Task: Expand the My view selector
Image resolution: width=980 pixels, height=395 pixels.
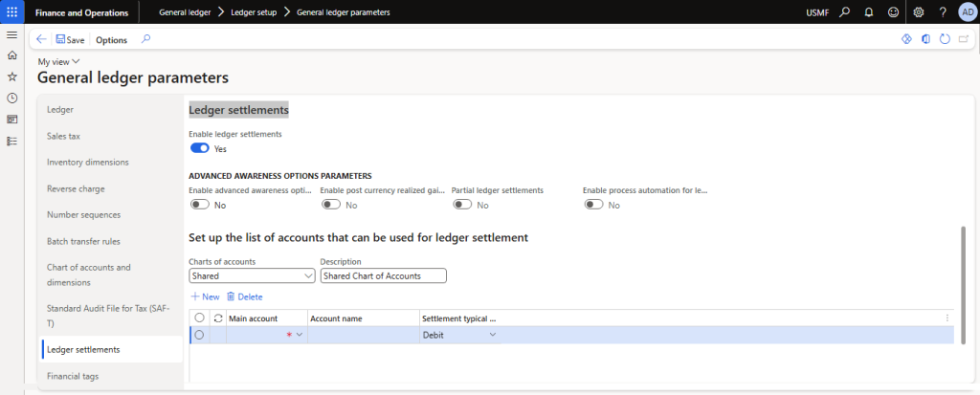Action: pos(58,61)
